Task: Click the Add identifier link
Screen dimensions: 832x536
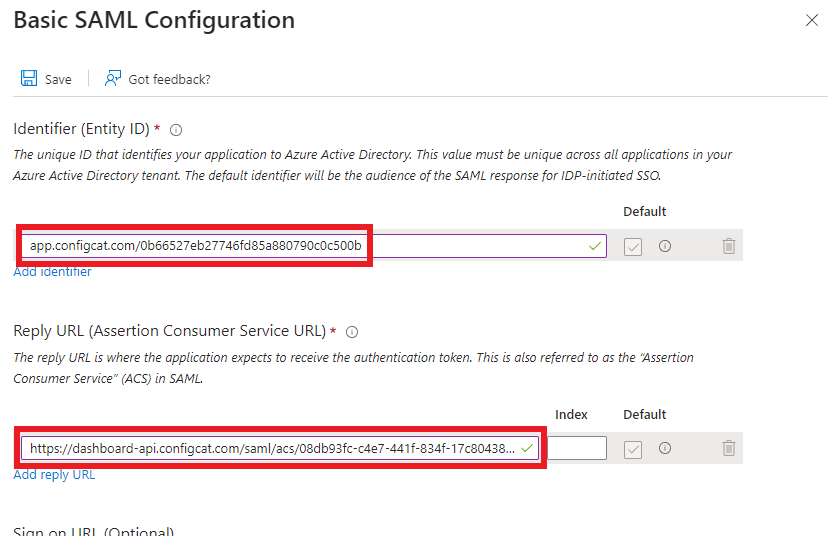Action: click(52, 272)
